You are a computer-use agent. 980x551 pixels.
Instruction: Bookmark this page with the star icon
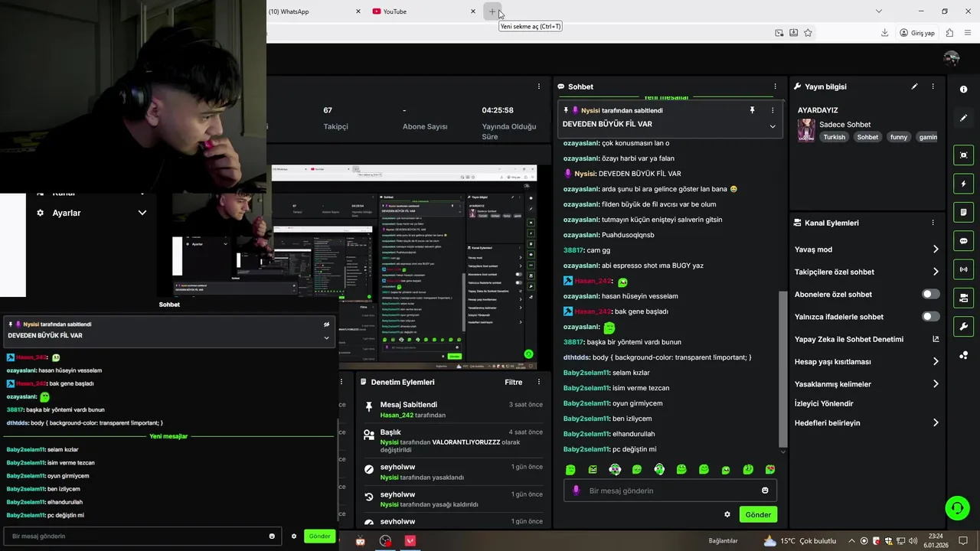(808, 33)
